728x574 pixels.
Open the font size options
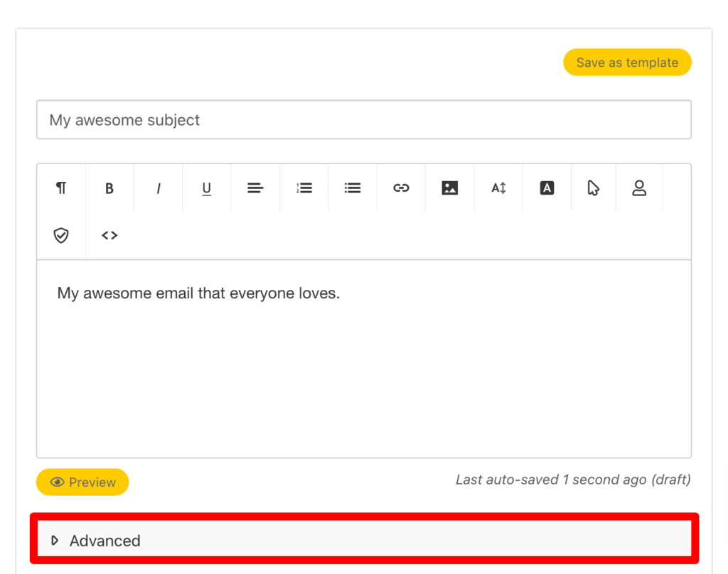(498, 188)
